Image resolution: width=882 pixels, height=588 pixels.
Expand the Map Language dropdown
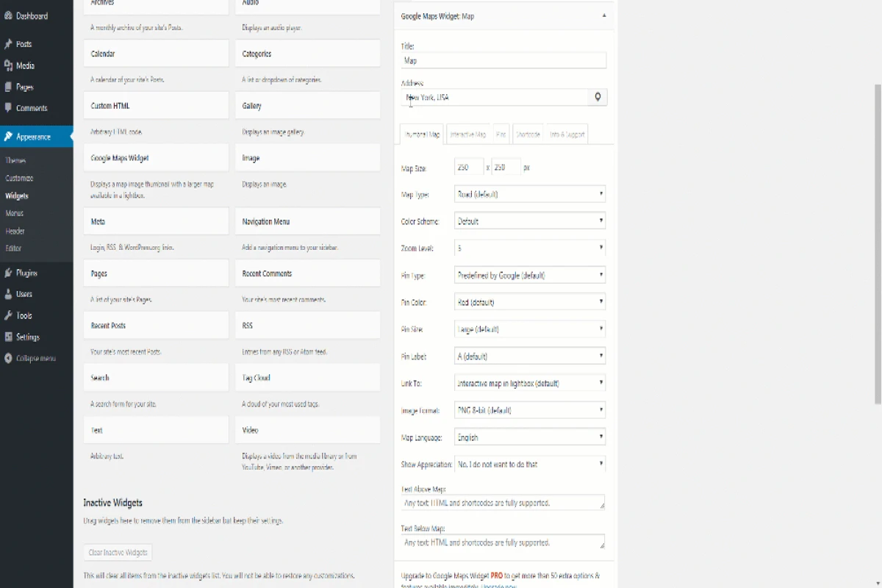[529, 437]
